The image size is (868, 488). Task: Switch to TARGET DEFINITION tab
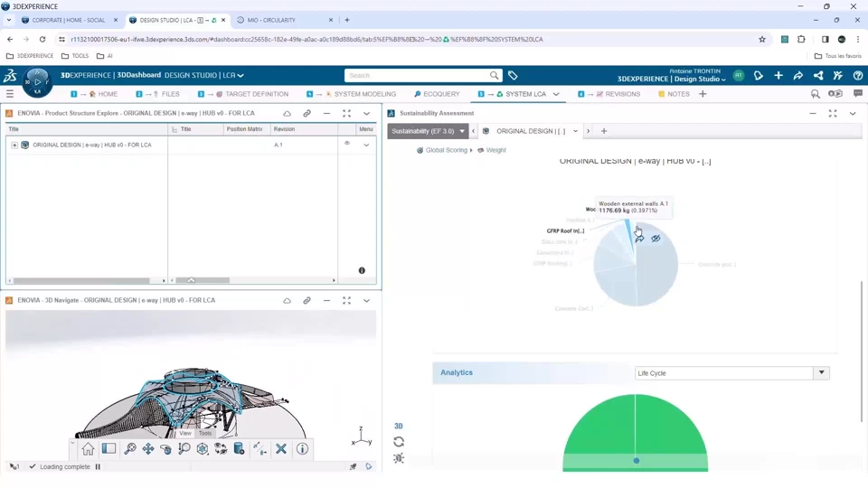pos(243,94)
